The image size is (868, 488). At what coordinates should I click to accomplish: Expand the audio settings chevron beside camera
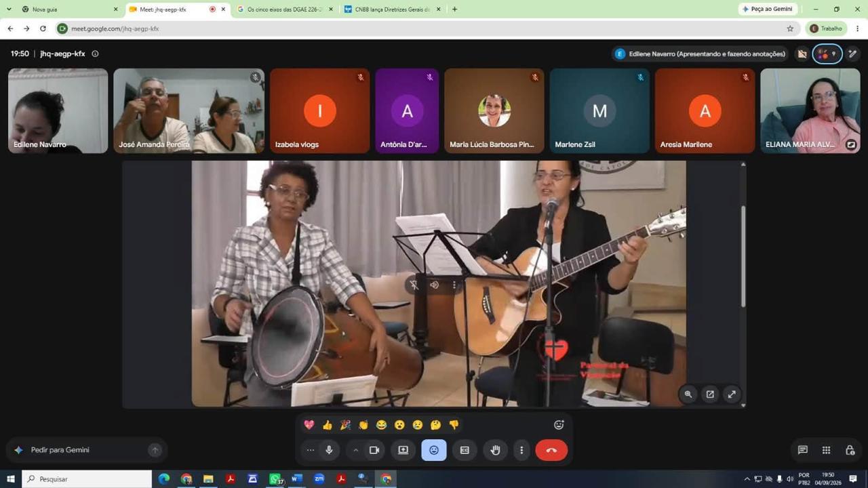pos(355,450)
